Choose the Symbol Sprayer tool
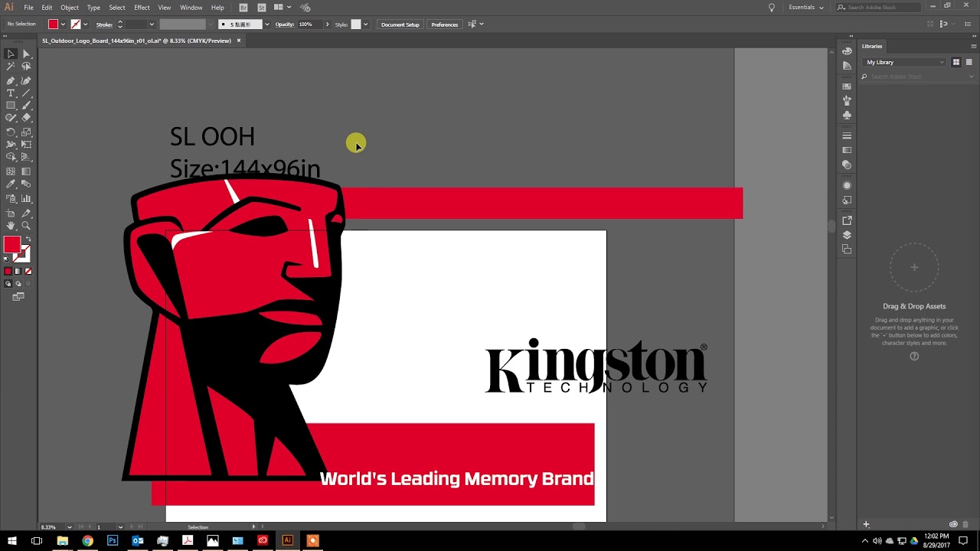 (x=11, y=198)
